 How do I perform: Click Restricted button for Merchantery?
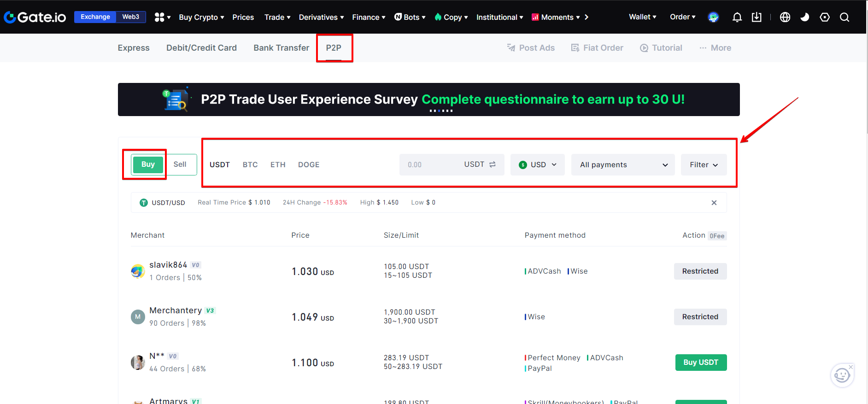[x=700, y=317]
